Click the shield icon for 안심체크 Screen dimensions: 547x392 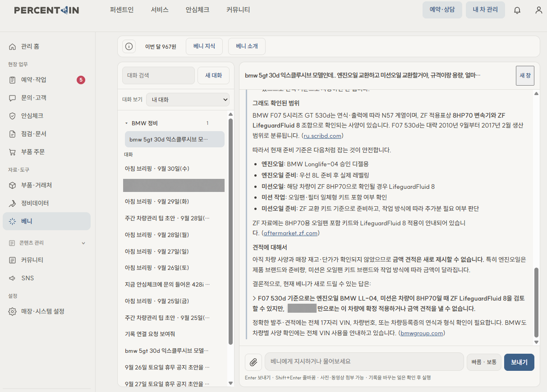pos(13,116)
